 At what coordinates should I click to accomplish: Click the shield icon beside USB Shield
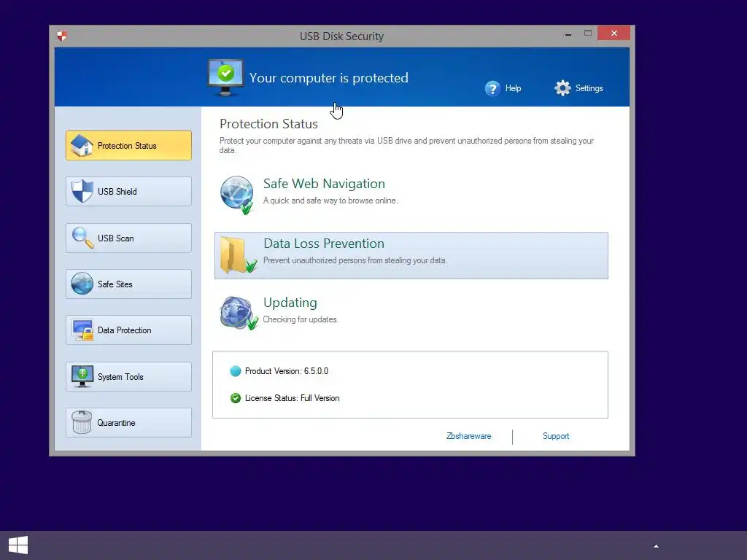coord(82,191)
